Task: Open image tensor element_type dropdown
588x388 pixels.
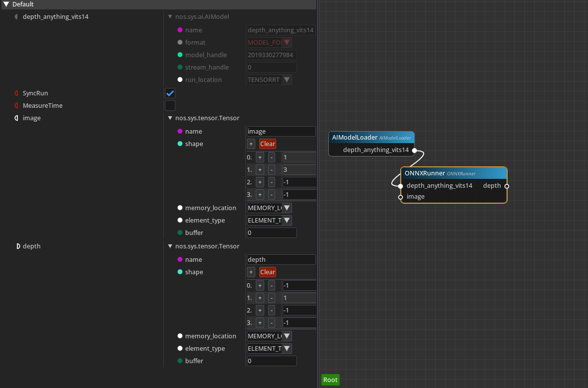Action: pyautogui.click(x=269, y=220)
